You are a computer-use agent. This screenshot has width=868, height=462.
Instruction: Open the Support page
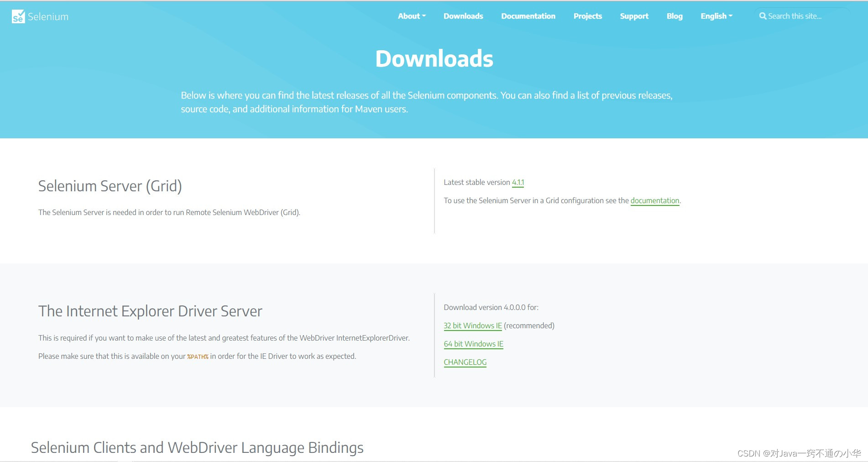634,16
